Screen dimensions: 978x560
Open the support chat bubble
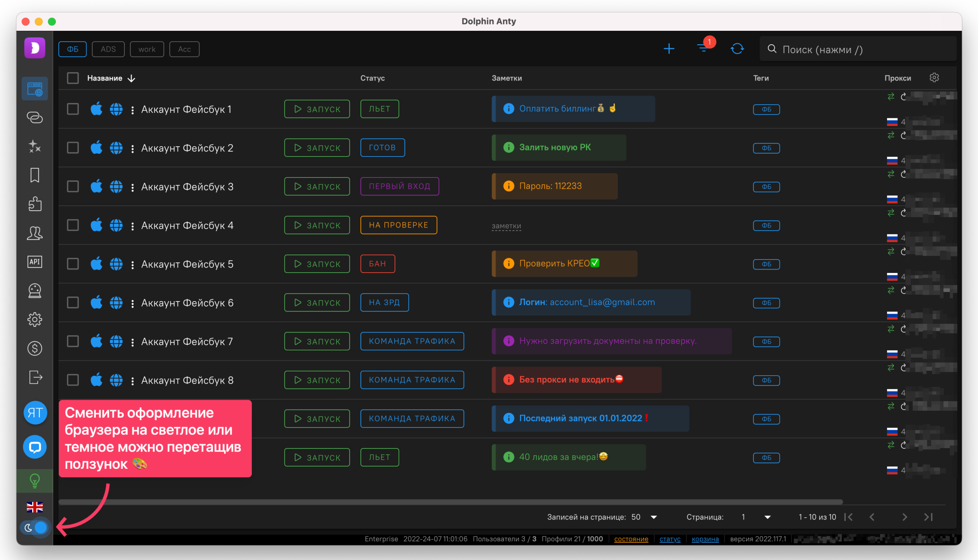point(35,447)
